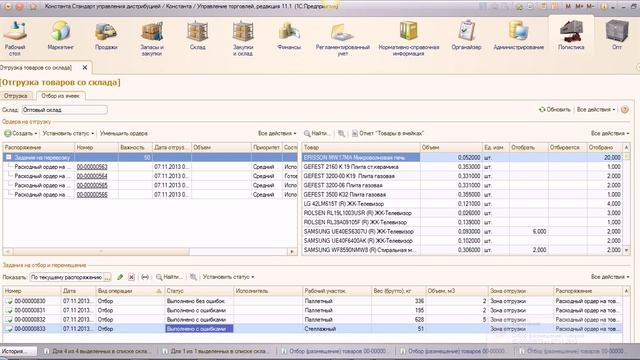Screen dimensions: 640x360
Task: Switch to the Отгрузка tab
Action: 16,96
